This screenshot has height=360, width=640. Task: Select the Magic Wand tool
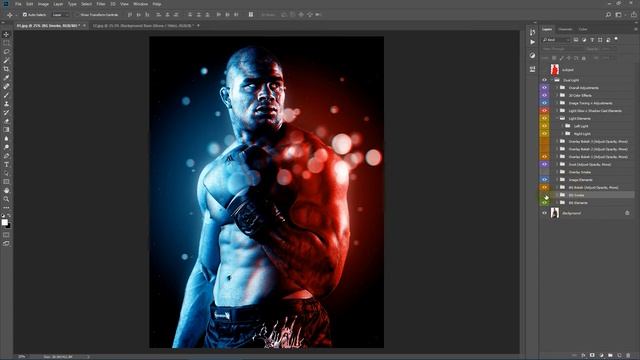6,60
